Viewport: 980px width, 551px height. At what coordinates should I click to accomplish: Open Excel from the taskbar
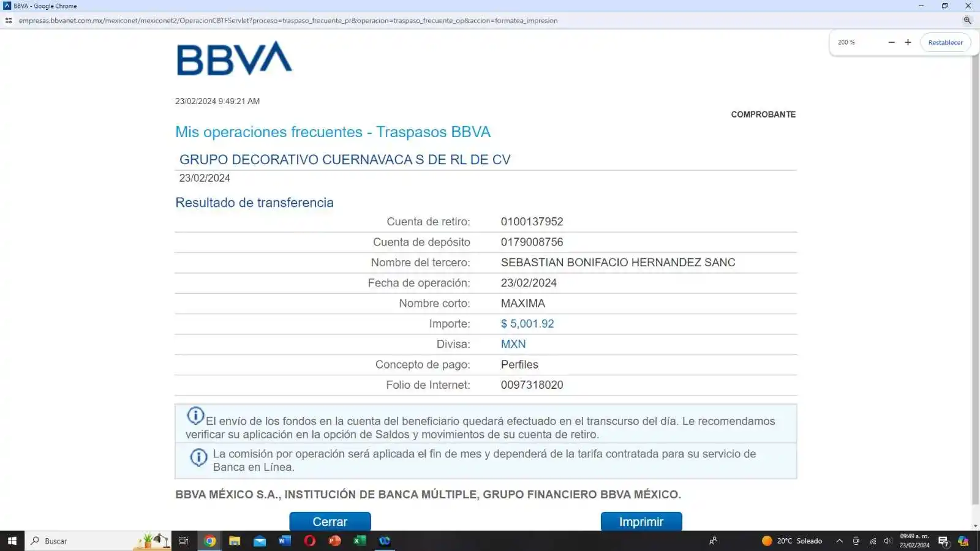click(360, 541)
